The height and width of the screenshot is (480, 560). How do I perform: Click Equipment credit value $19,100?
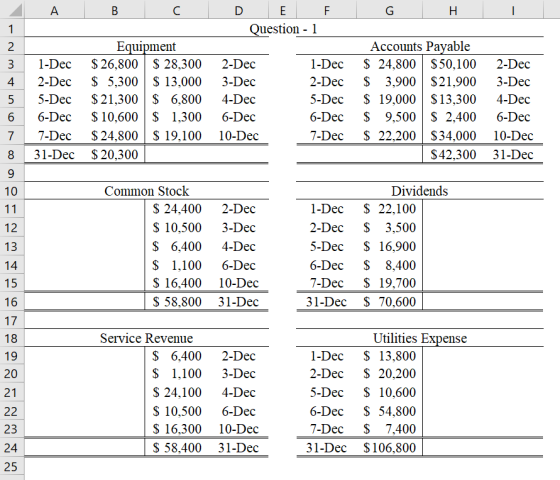(177, 136)
